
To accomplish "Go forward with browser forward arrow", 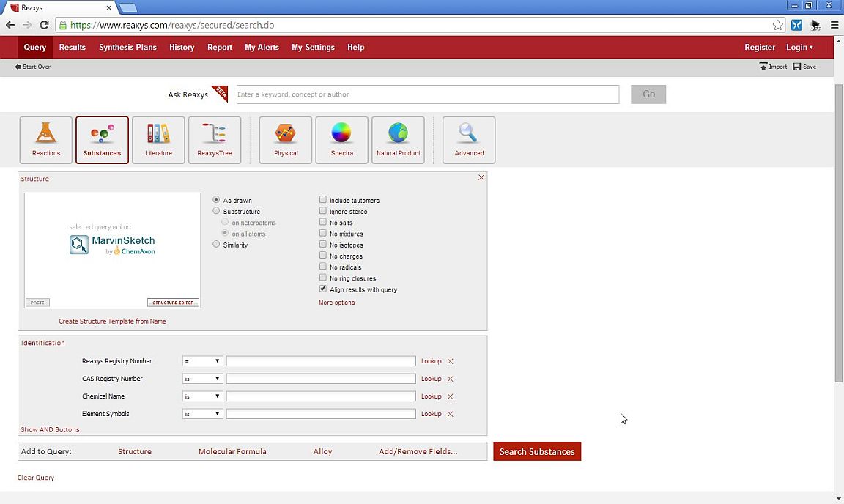I will pyautogui.click(x=27, y=26).
